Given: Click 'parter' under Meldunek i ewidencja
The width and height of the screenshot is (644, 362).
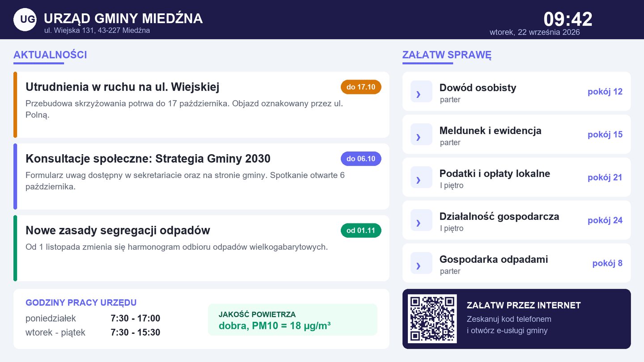Looking at the screenshot, I should 450,143.
